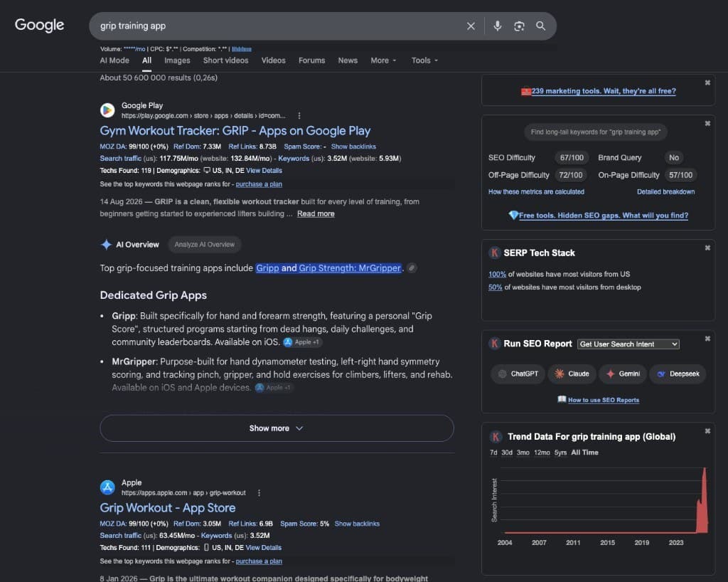Go to Google homepage logo
The image size is (728, 582).
(x=40, y=25)
